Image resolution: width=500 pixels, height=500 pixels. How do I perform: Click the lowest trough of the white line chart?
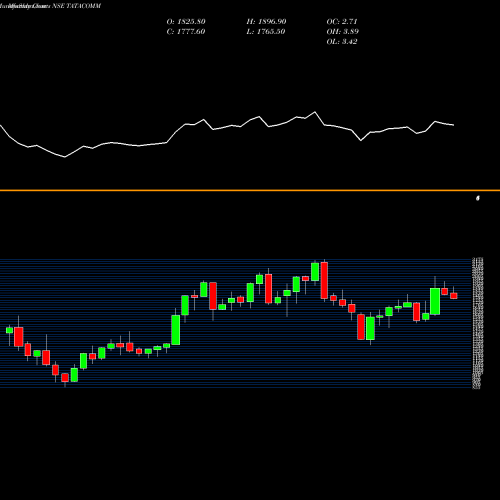[x=65, y=157]
